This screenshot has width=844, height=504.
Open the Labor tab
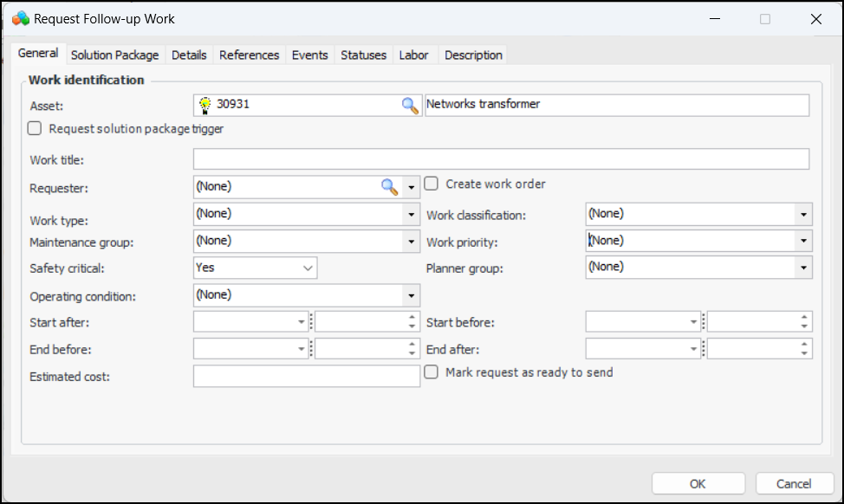[413, 55]
